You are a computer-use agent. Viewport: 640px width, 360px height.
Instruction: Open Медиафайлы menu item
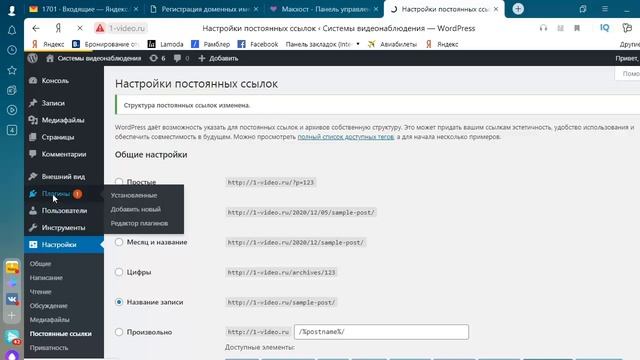(64, 120)
